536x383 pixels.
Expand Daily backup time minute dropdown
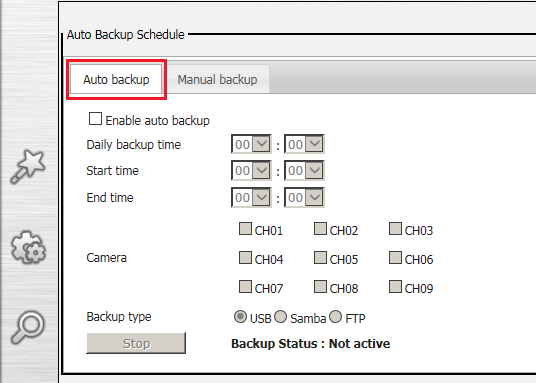pos(304,144)
